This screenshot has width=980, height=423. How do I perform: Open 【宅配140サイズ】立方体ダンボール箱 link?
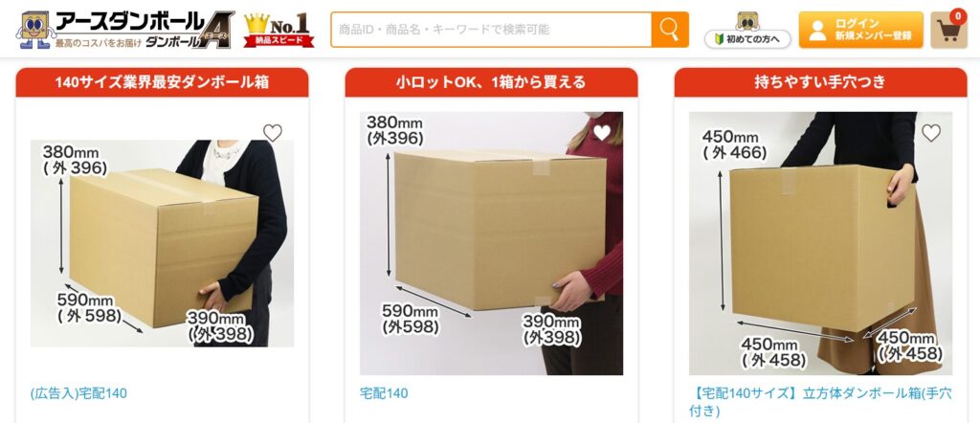pos(820,402)
